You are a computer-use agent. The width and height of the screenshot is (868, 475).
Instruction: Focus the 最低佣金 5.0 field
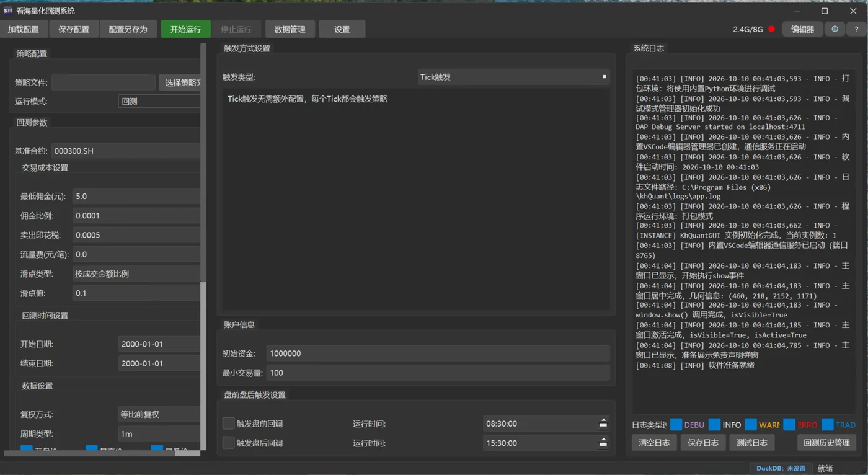coord(136,196)
